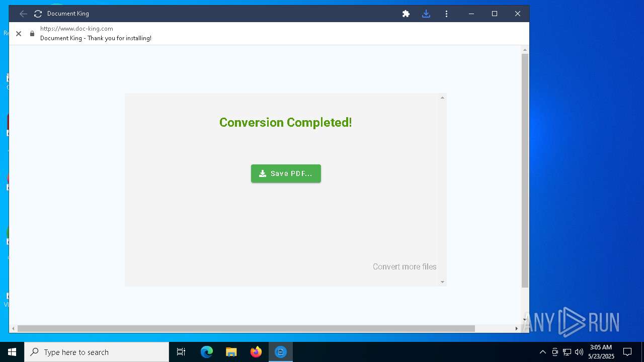Image resolution: width=644 pixels, height=362 pixels.
Task: View site security lock icon
Action: [32, 34]
